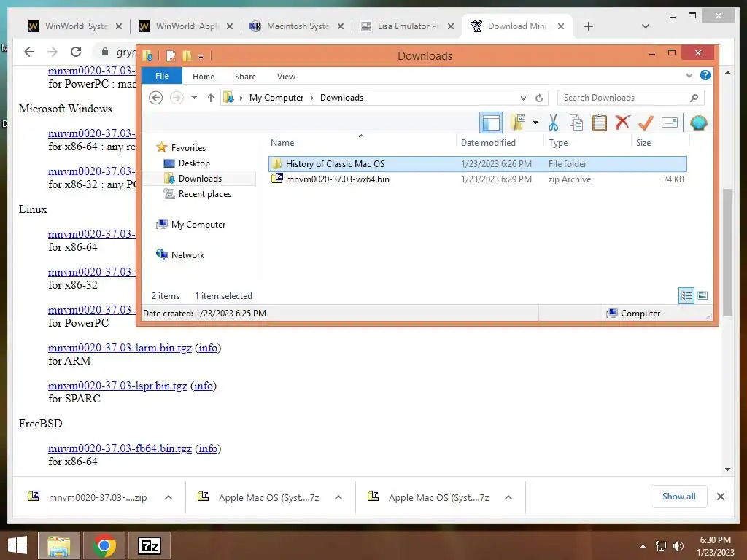Open a new Chrome tab
This screenshot has width=747, height=560.
pos(589,26)
